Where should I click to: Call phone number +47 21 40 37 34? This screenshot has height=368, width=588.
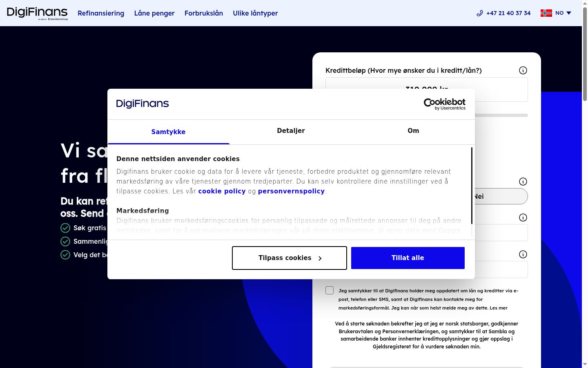[508, 13]
